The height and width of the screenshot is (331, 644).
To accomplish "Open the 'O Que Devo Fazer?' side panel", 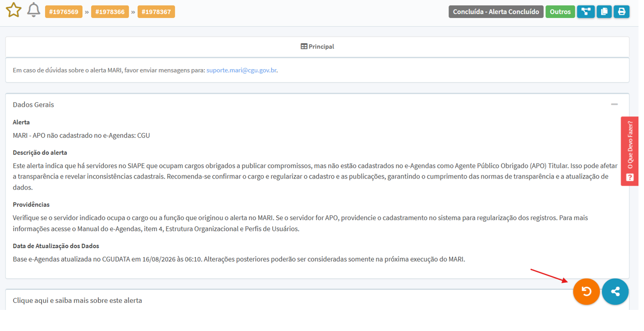I will [x=629, y=151].
